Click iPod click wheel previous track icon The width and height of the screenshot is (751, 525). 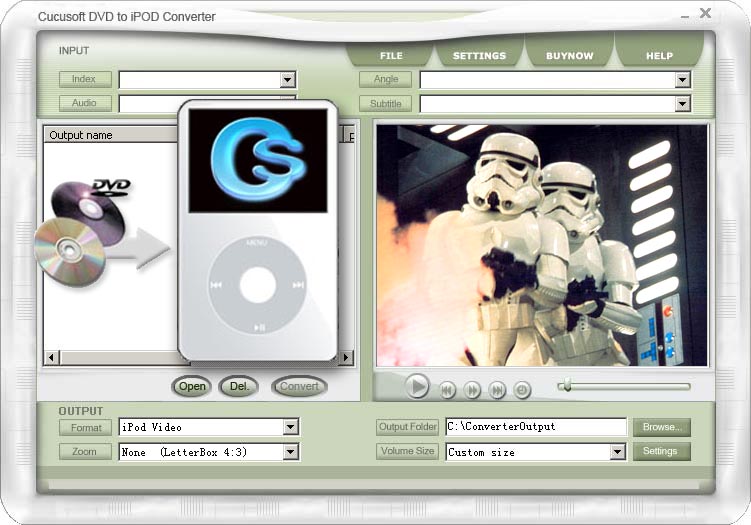[216, 285]
